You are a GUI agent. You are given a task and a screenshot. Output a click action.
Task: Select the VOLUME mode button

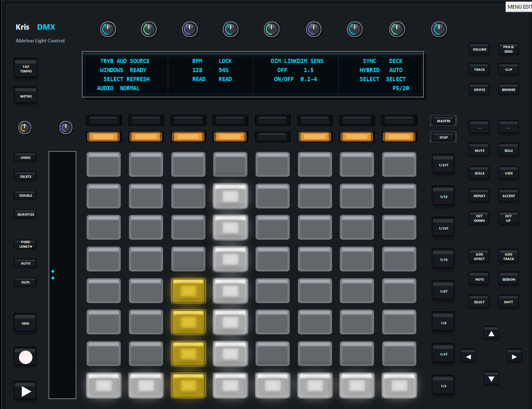[x=479, y=49]
